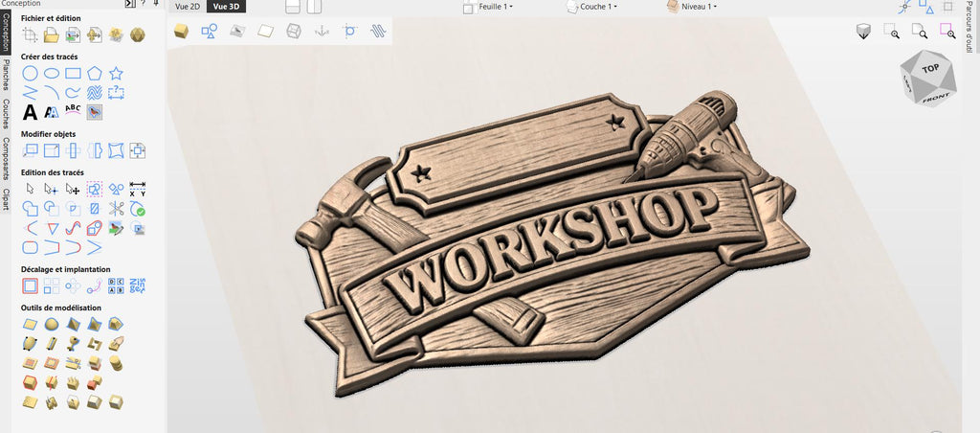Viewport: 980px width, 433px height.
Task: Click the circular array copy icon
Action: (x=73, y=286)
